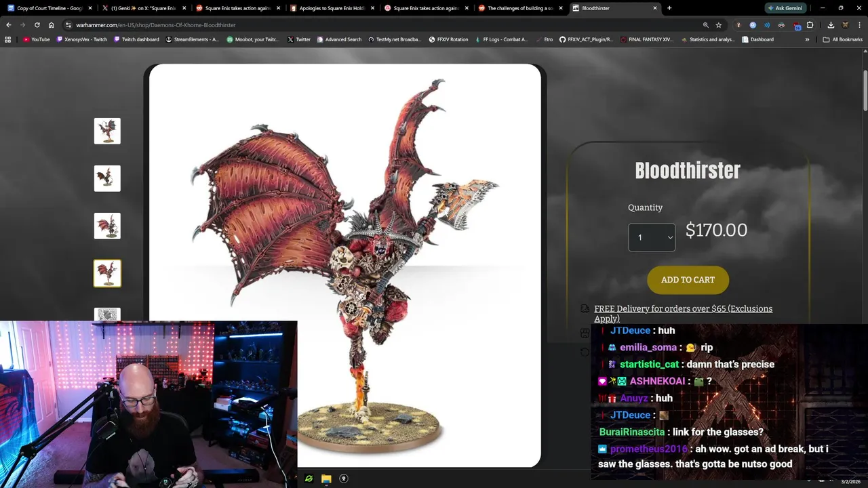Click the ADD TO CART button
868x488 pixels.
(x=688, y=280)
